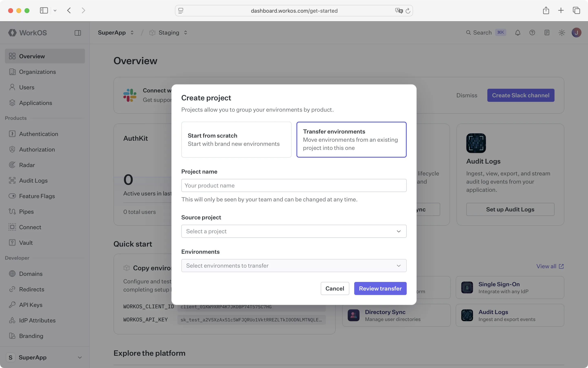Open the View all link

(x=550, y=266)
